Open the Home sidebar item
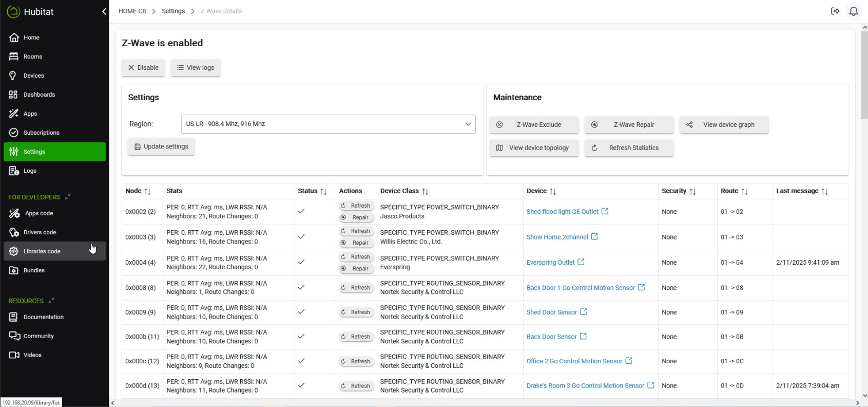 coord(54,38)
